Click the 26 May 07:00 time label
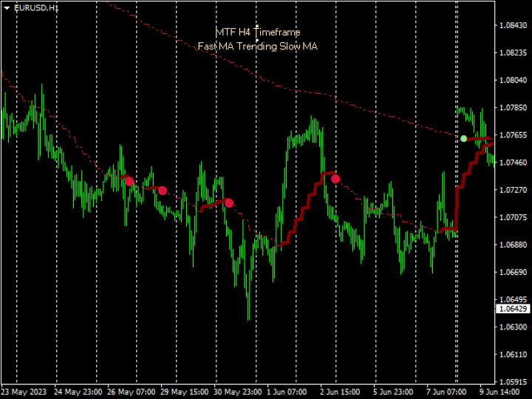The width and height of the screenshot is (532, 399). click(x=132, y=392)
